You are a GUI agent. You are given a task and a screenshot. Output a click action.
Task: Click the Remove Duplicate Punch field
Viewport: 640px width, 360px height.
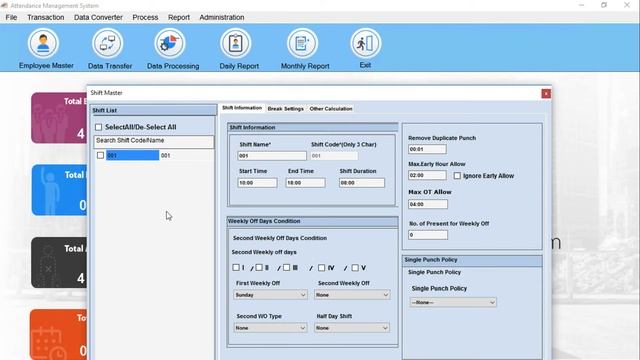[427, 149]
